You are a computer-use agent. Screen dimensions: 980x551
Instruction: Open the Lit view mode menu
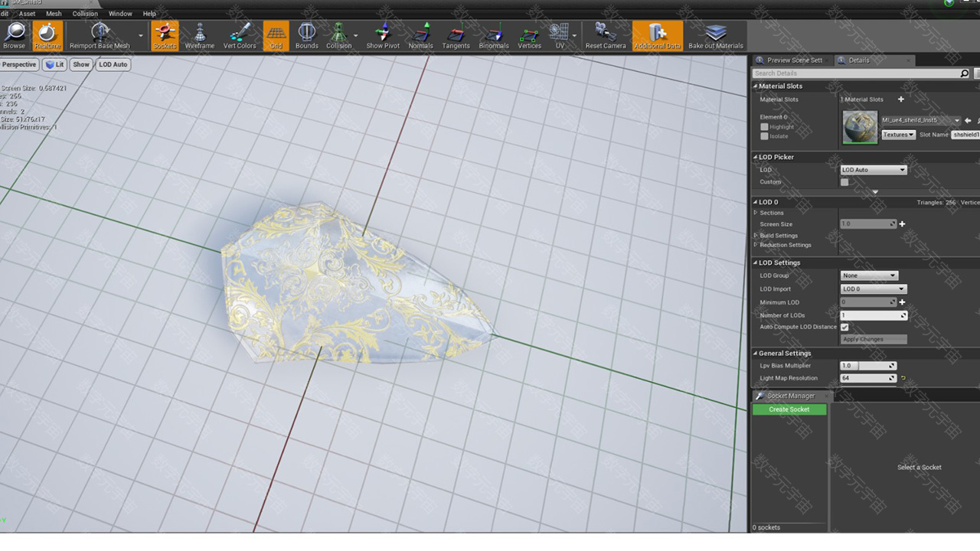tap(54, 64)
